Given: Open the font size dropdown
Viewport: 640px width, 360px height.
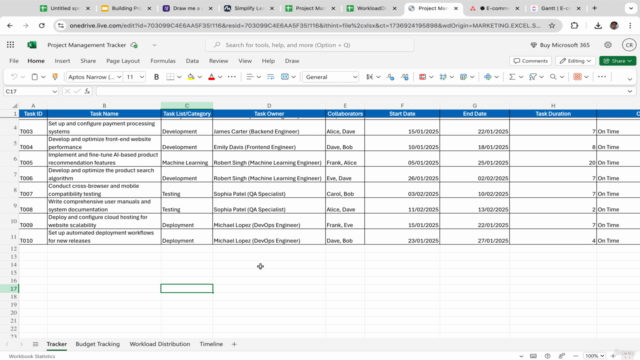Looking at the screenshot, I should click(x=142, y=77).
